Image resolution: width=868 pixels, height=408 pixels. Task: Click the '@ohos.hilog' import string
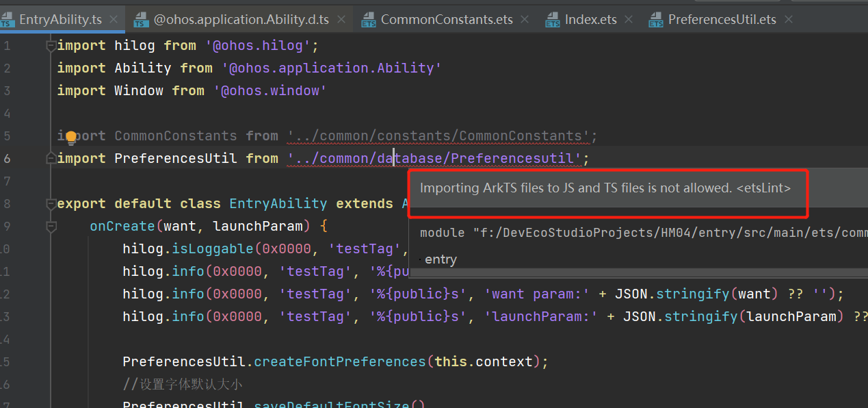click(258, 46)
